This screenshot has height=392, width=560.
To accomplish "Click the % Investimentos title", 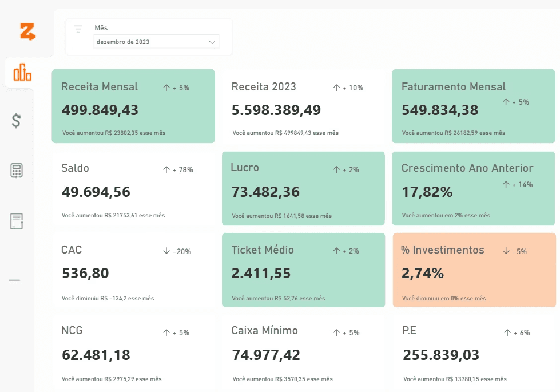I will tap(443, 250).
